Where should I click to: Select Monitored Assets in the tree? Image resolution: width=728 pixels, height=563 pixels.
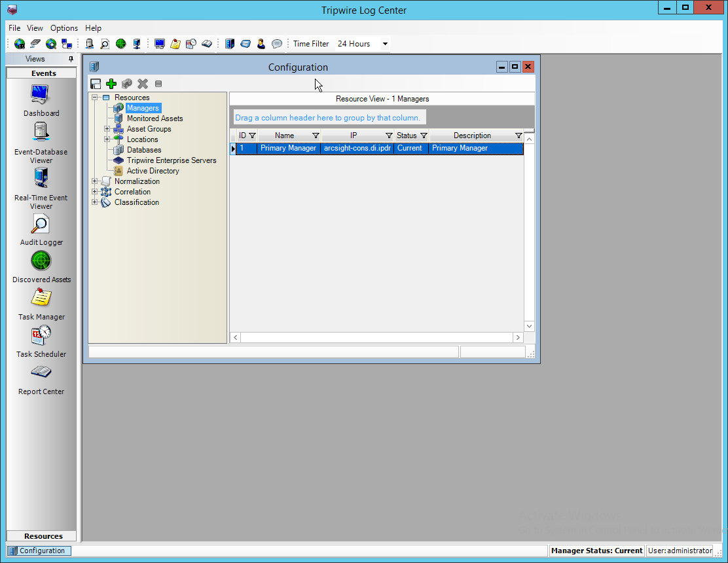(155, 118)
